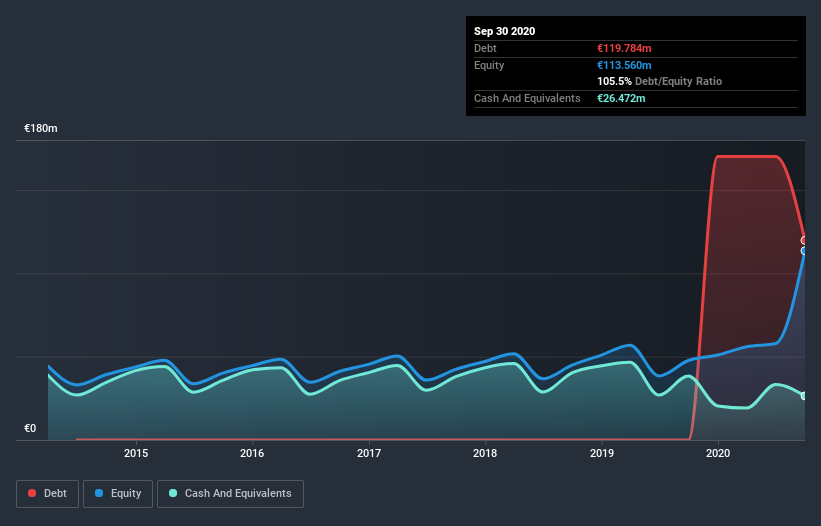Click the 2016 x-axis label
Viewport: 821px width, 526px height.
[x=252, y=453]
